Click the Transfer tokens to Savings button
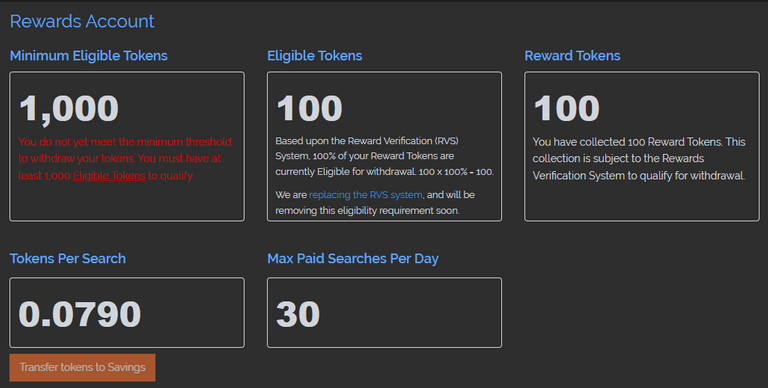768x388 pixels. [82, 367]
